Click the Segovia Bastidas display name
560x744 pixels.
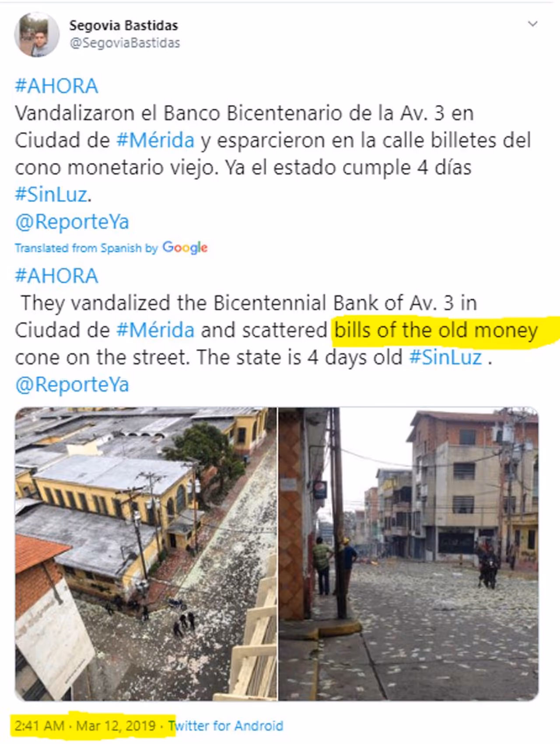[123, 25]
